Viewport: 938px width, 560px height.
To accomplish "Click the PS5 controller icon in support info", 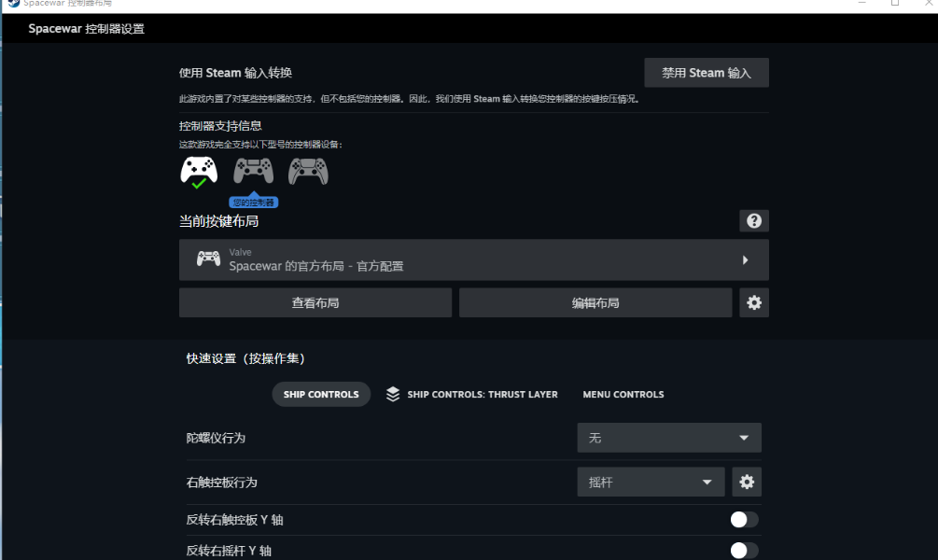I will [308, 171].
